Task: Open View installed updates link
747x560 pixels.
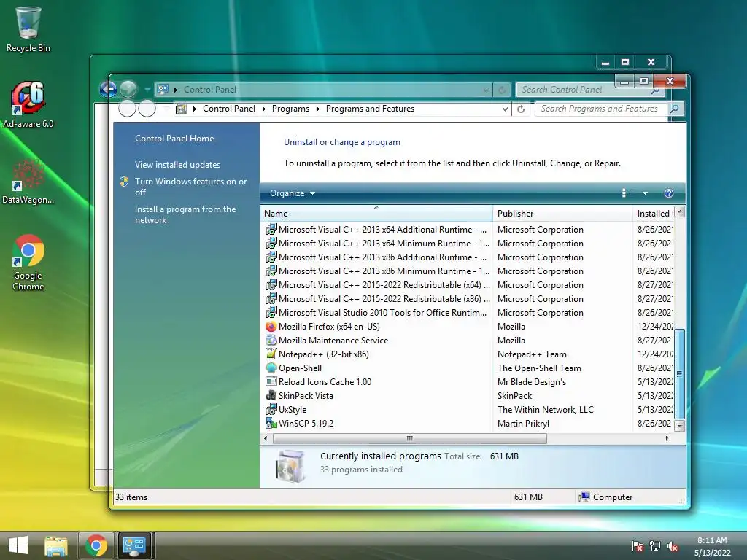Action: pyautogui.click(x=177, y=164)
